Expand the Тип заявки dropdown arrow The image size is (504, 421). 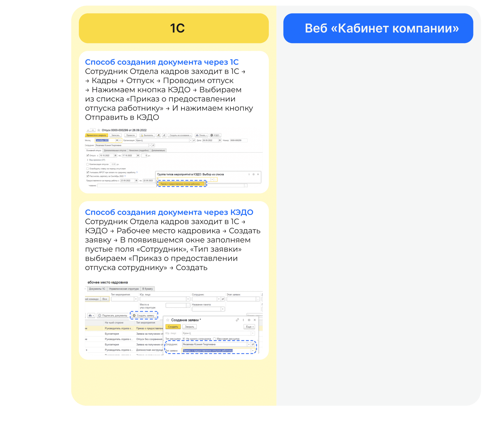point(253,351)
